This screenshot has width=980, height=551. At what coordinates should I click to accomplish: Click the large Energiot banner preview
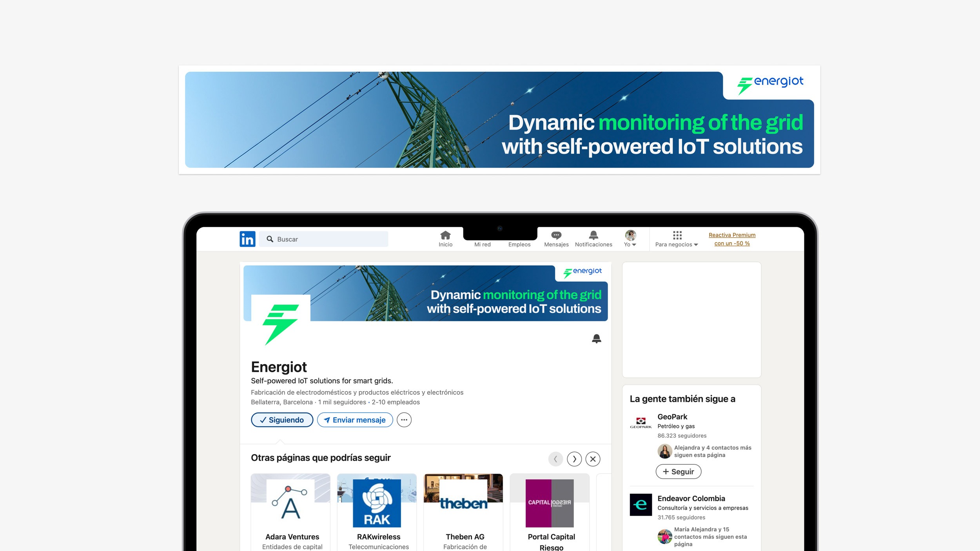coord(499,120)
